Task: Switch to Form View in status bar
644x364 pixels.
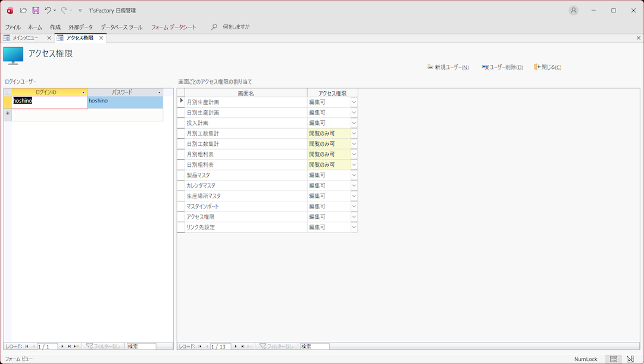Action: (x=614, y=359)
